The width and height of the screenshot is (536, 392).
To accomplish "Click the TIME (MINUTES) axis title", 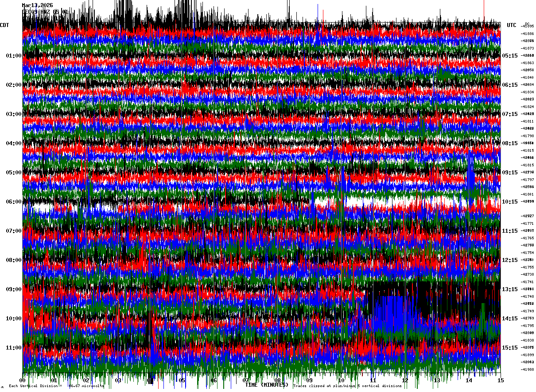I will tap(267, 385).
